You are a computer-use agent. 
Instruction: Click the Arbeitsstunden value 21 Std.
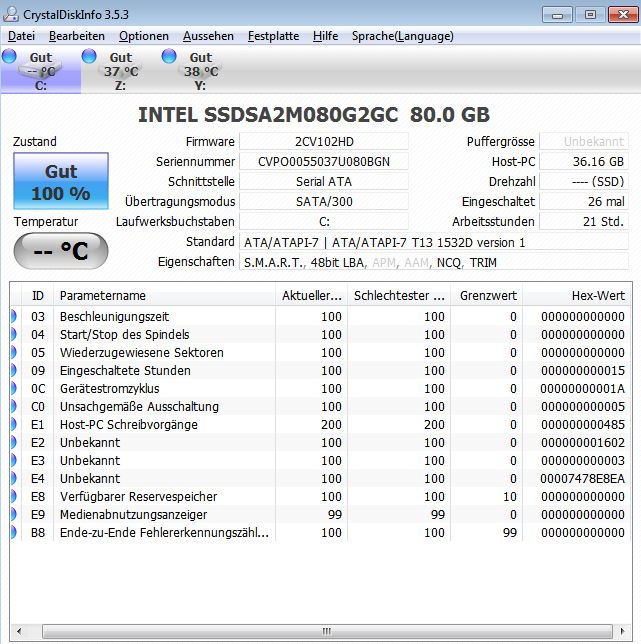[x=584, y=222]
